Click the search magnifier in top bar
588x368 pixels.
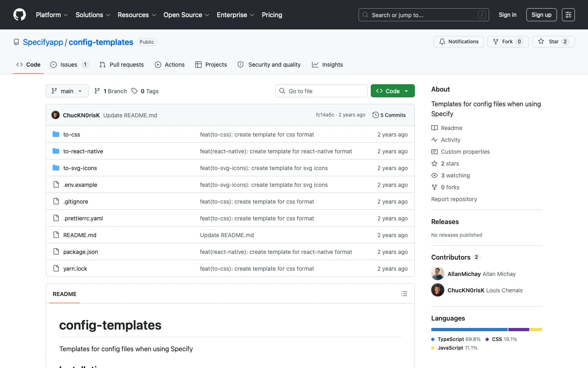tap(365, 15)
